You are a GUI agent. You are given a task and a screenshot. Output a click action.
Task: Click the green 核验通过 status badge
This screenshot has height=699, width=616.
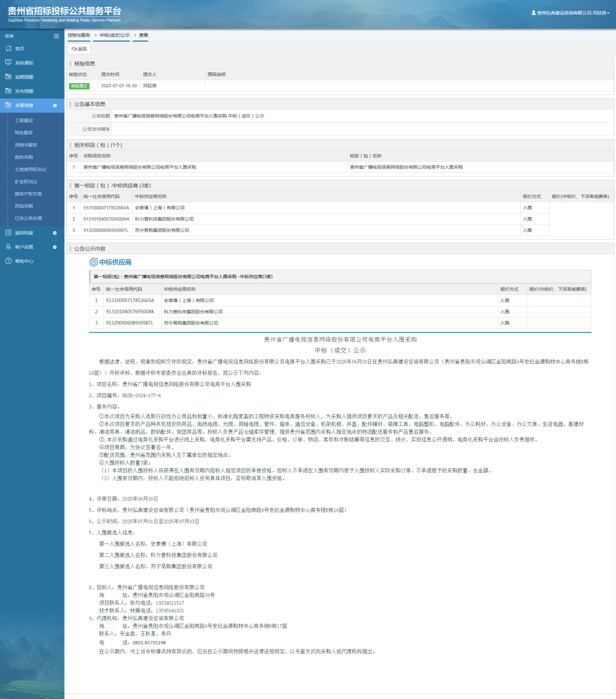point(79,86)
